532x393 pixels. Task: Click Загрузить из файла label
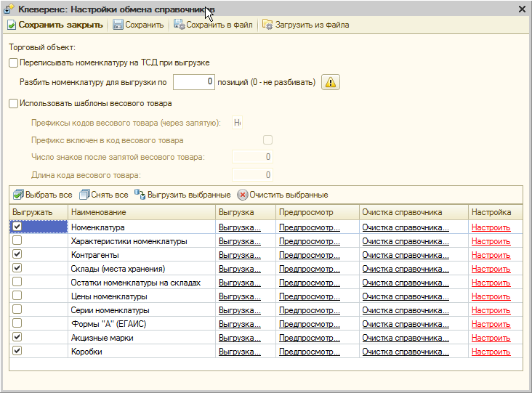[x=312, y=25]
